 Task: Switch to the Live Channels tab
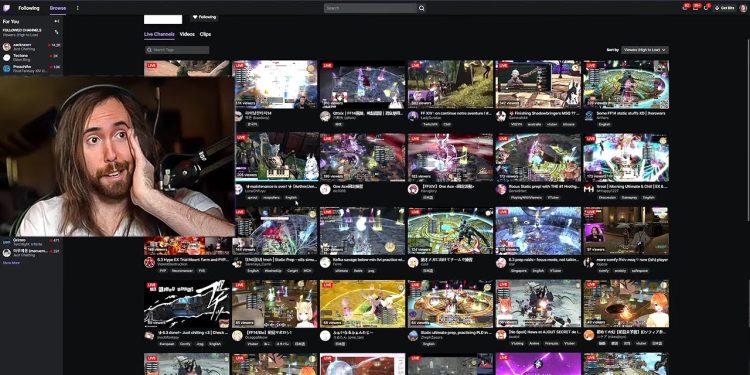coord(159,34)
